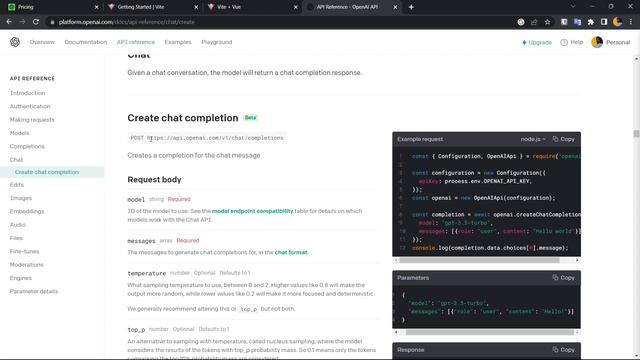Click the translate extension icon
Image resolution: width=640 pixels, height=360 pixels.
[577, 22]
